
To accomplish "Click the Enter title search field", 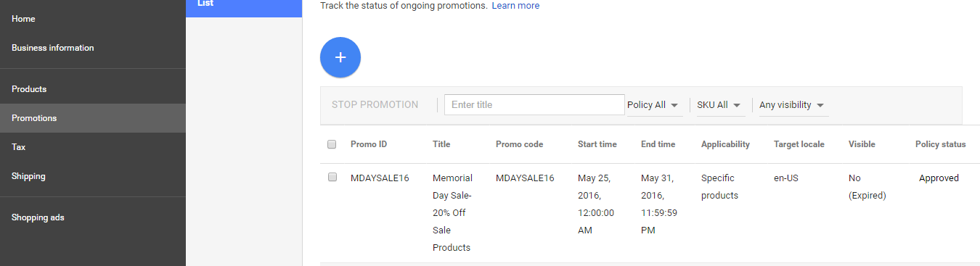I will coord(534,104).
